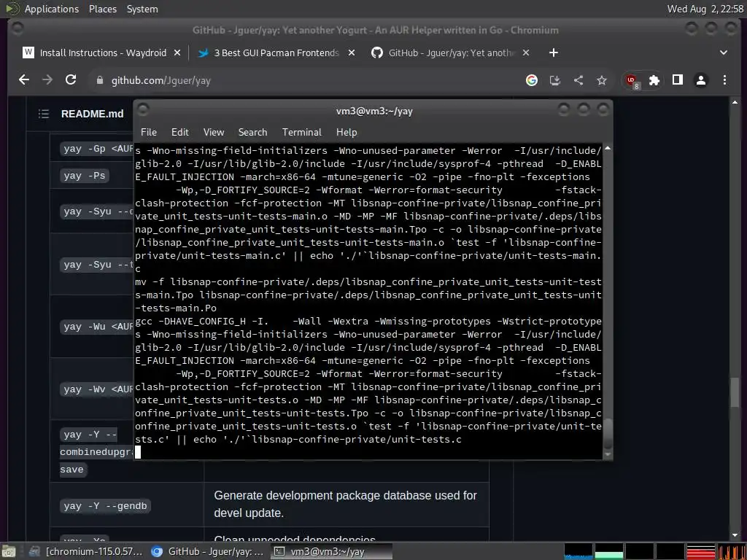Switch to the GitHub Jguer/yay tab
Image resolution: width=747 pixels, height=560 pixels.
click(451, 52)
